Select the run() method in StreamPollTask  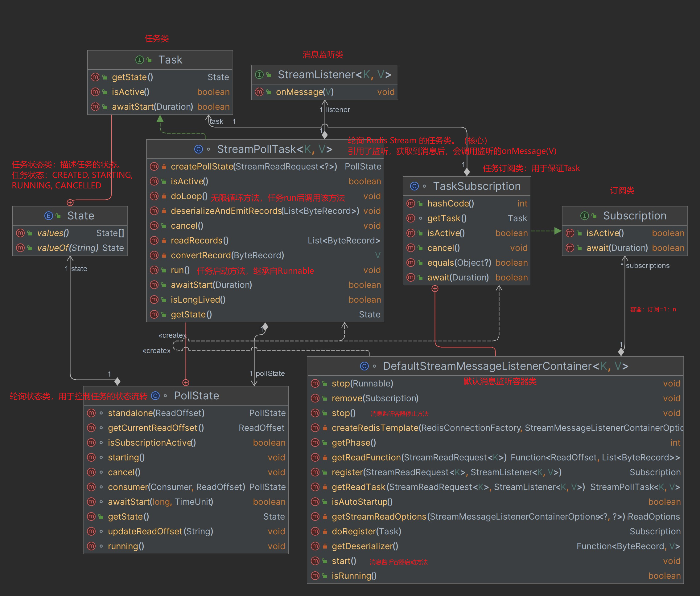click(x=180, y=270)
